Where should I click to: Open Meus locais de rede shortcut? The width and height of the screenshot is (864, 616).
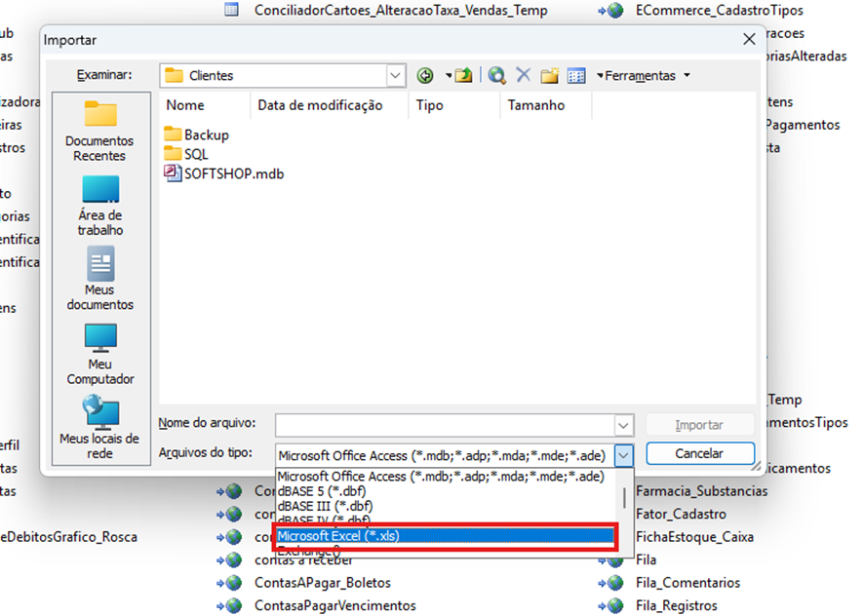pyautogui.click(x=99, y=428)
